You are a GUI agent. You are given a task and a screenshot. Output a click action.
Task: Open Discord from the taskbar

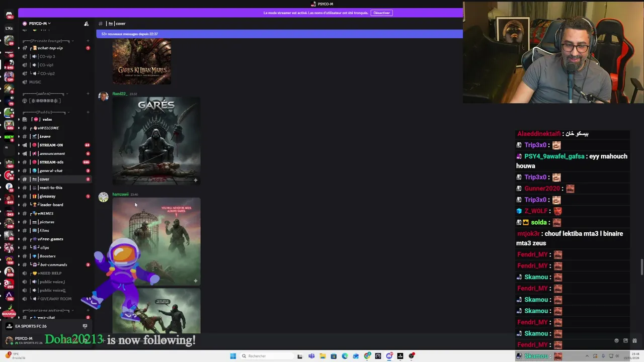[x=389, y=356]
